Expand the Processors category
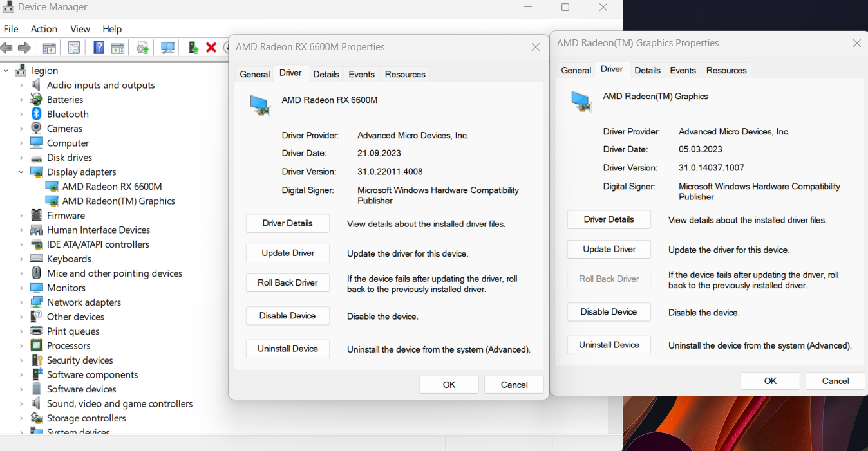The width and height of the screenshot is (868, 451). 21,346
